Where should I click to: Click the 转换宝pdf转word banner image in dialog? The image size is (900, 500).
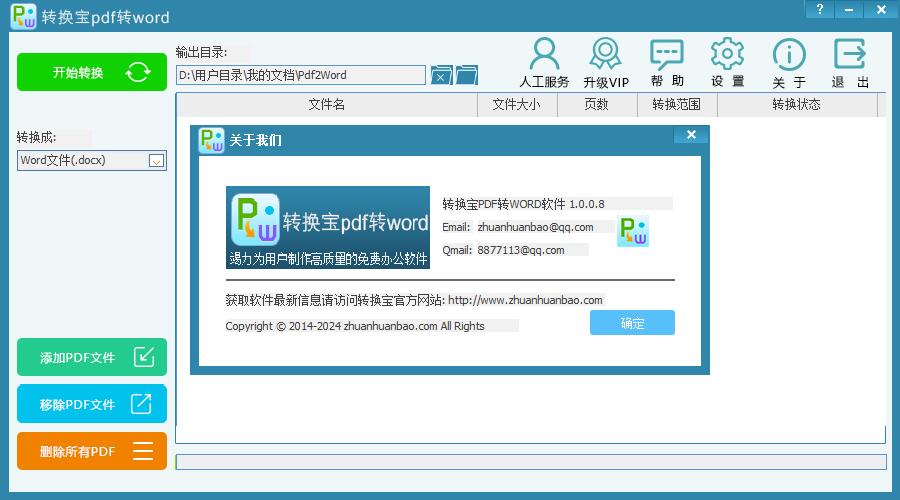coord(328,227)
